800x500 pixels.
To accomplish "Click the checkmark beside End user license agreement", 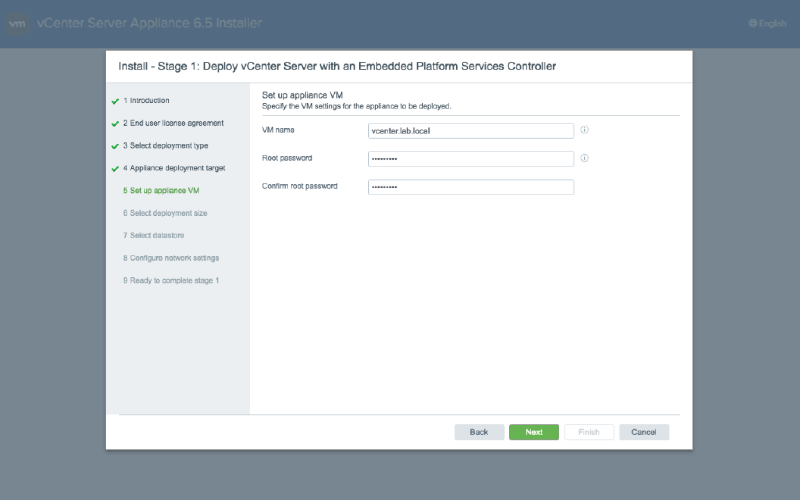I will point(116,124).
